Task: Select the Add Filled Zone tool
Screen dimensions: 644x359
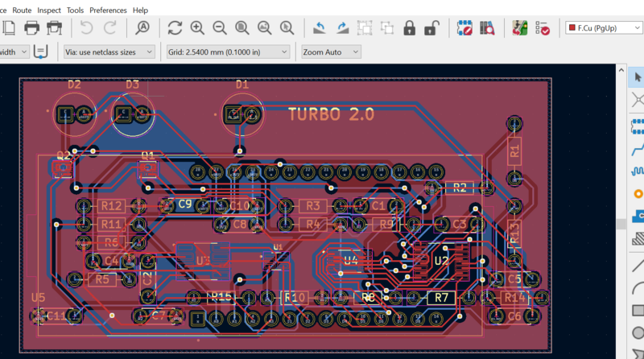Action: (x=638, y=216)
